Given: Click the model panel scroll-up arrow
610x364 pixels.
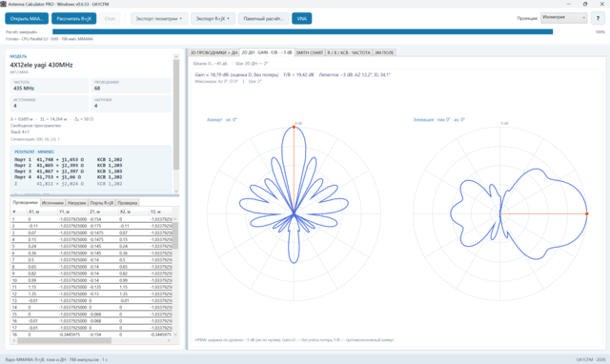Looking at the screenshot, I should pyautogui.click(x=176, y=57).
